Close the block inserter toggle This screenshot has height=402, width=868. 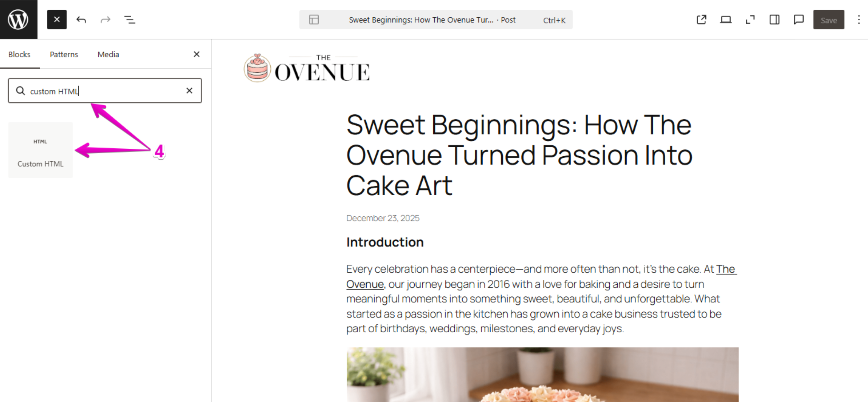pyautogui.click(x=57, y=20)
